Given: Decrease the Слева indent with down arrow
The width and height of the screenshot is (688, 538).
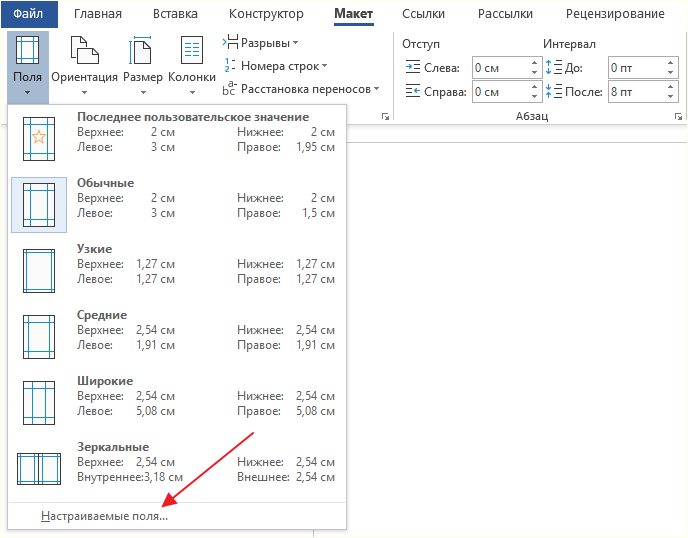Looking at the screenshot, I should tap(534, 73).
